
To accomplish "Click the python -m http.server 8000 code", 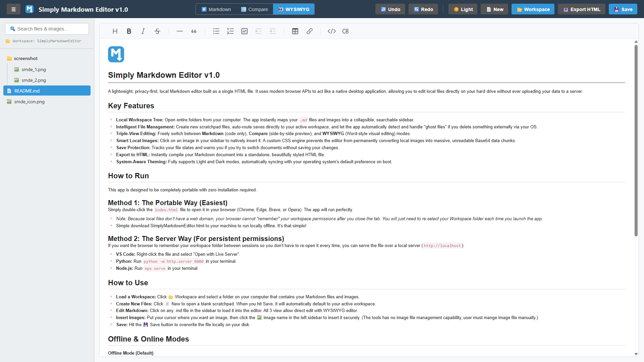I will coord(174,261).
